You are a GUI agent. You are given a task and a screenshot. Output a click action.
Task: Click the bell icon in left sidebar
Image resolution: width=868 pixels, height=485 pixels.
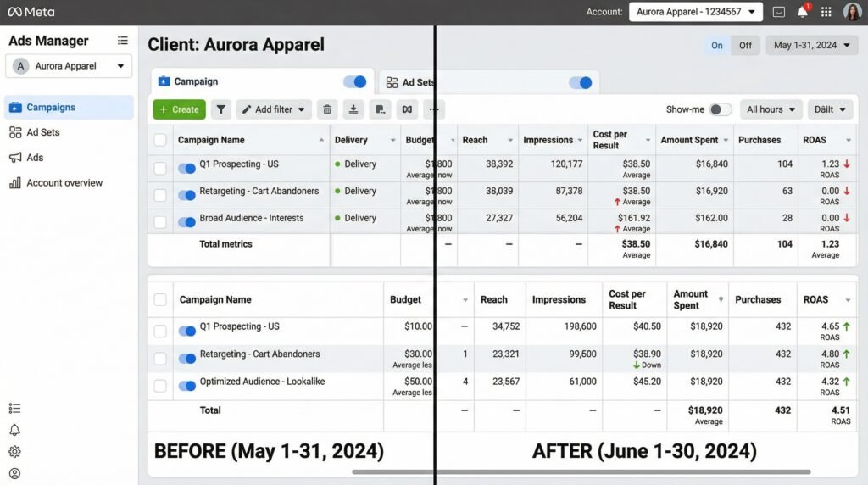pyautogui.click(x=14, y=430)
